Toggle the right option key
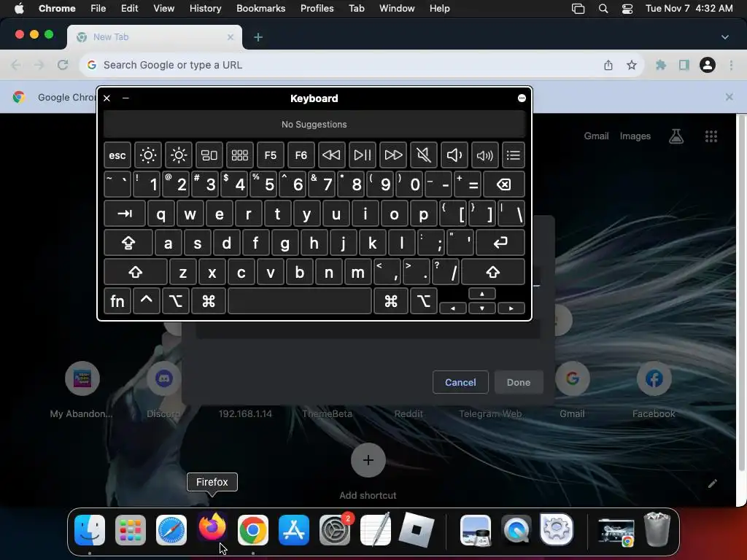The image size is (747, 560). coord(424,301)
